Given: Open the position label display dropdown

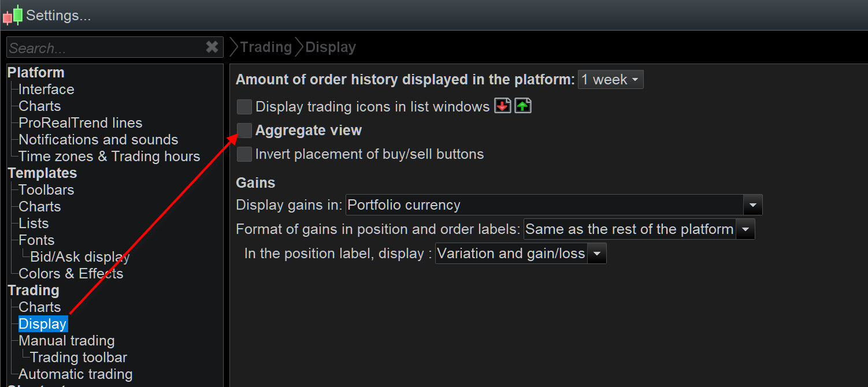Looking at the screenshot, I should [597, 254].
